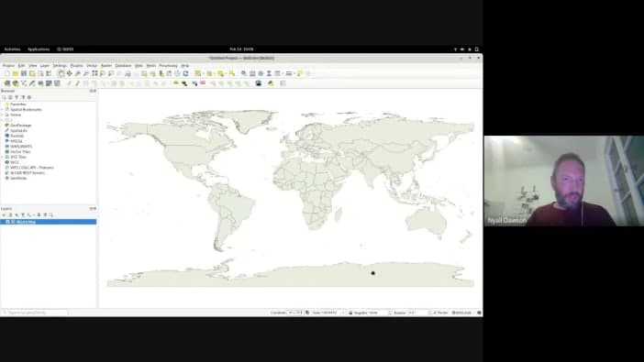
Task: Select the Zoom Out tool
Action: [x=86, y=73]
